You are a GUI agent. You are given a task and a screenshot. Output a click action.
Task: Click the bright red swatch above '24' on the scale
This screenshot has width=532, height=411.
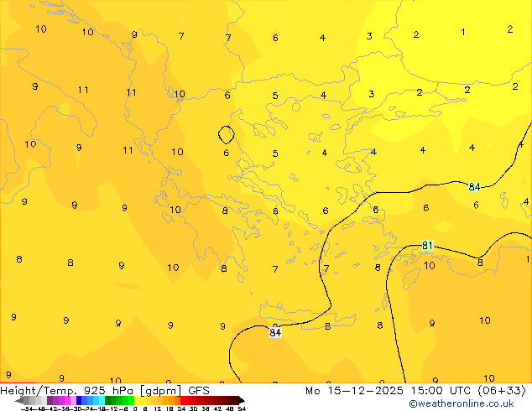coord(183,400)
